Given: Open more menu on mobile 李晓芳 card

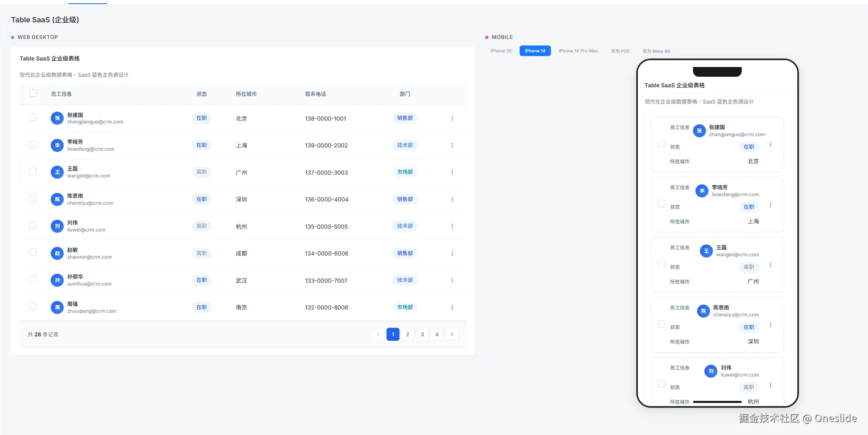Looking at the screenshot, I should (770, 205).
